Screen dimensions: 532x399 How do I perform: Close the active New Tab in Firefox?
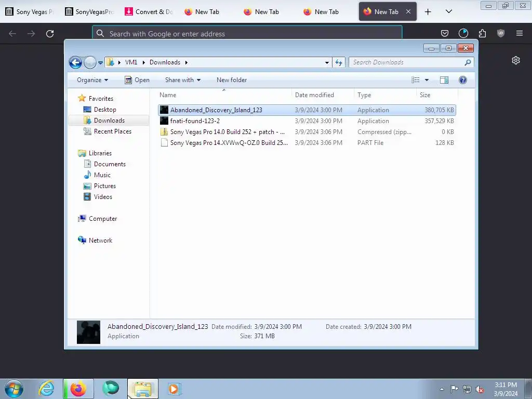tap(408, 11)
